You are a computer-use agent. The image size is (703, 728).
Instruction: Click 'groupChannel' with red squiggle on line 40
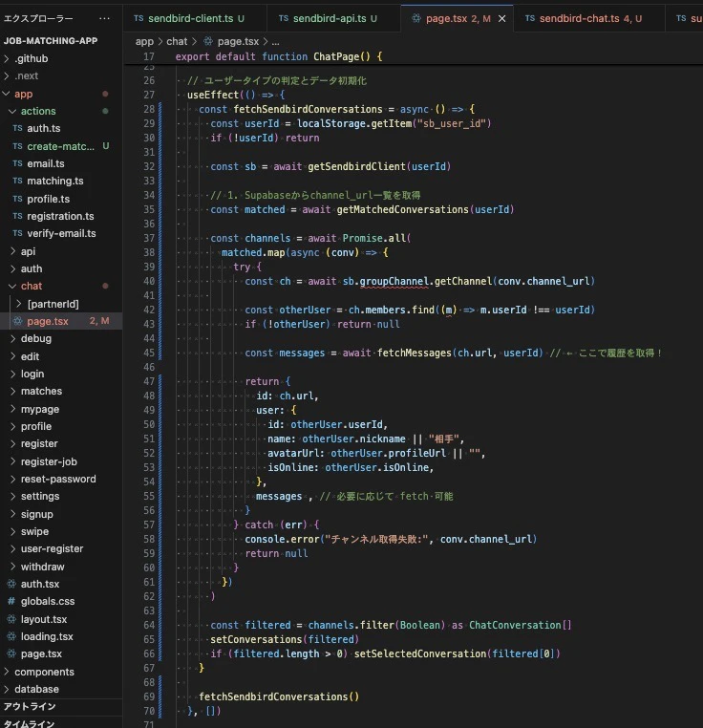click(x=394, y=281)
